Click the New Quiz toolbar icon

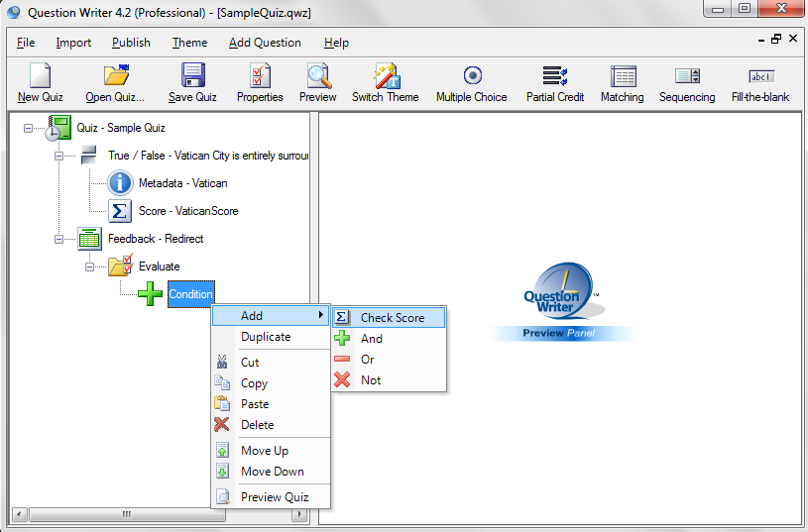[41, 75]
